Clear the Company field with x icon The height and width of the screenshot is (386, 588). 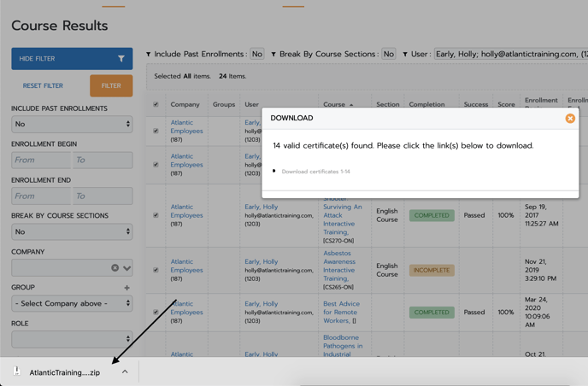tap(115, 268)
